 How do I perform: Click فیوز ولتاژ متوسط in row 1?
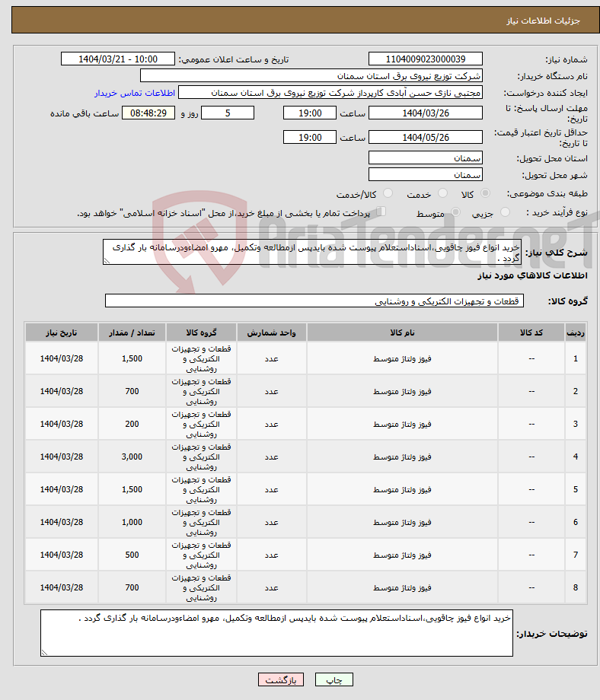(402, 358)
